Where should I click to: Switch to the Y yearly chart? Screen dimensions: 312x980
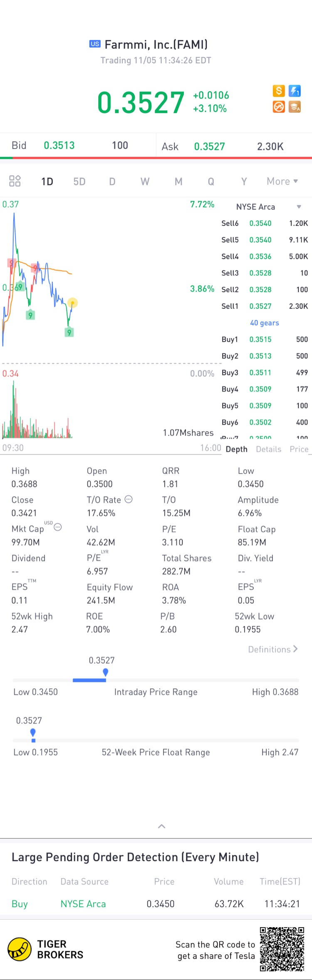pos(244,181)
